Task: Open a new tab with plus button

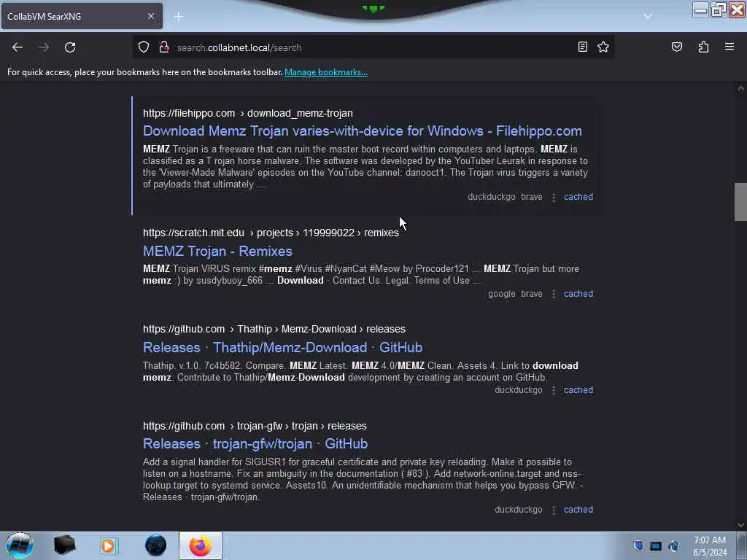Action: point(179,17)
